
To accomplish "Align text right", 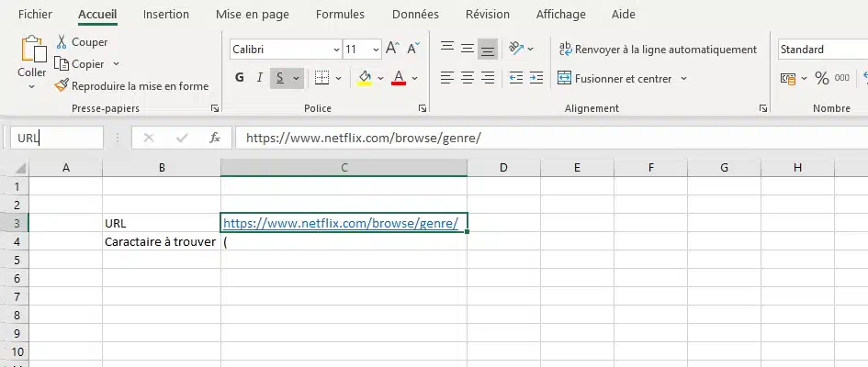I will (487, 78).
